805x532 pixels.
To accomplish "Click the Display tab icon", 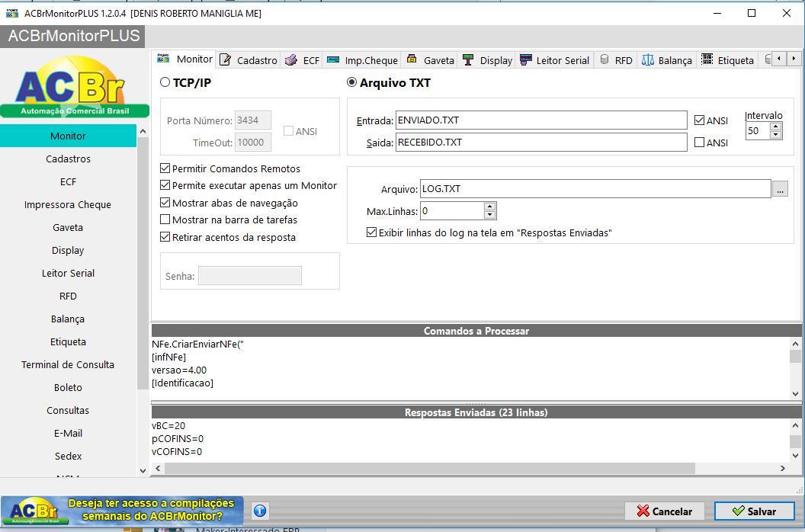I will [468, 60].
